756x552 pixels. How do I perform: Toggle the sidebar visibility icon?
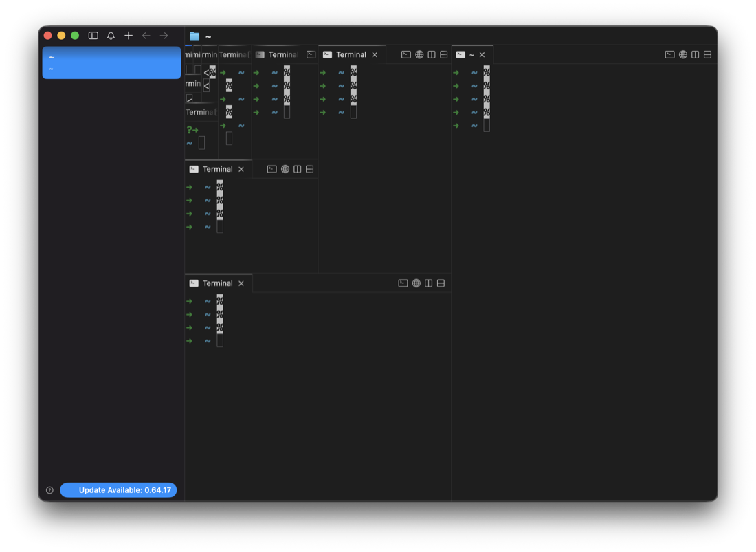tap(93, 36)
